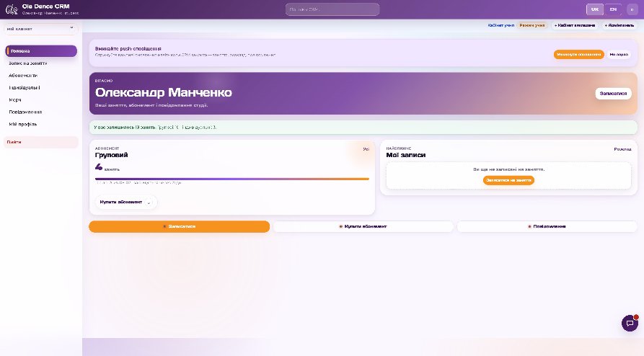Go to "Абонементи" in the sidebar

(41, 76)
